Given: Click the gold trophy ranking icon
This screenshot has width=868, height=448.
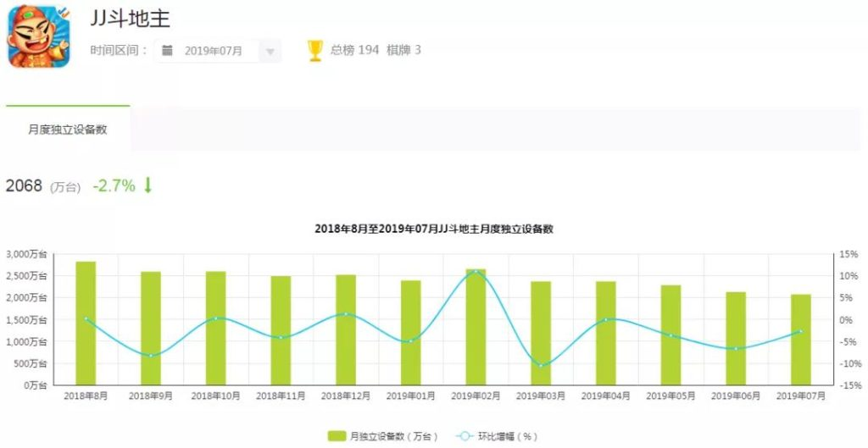Looking at the screenshot, I should [x=315, y=50].
